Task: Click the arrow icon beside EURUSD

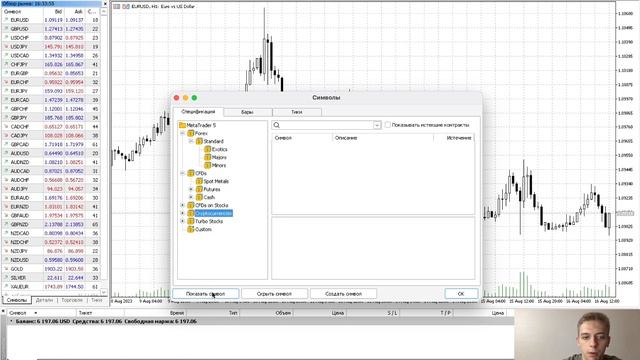Action: click(x=6, y=20)
